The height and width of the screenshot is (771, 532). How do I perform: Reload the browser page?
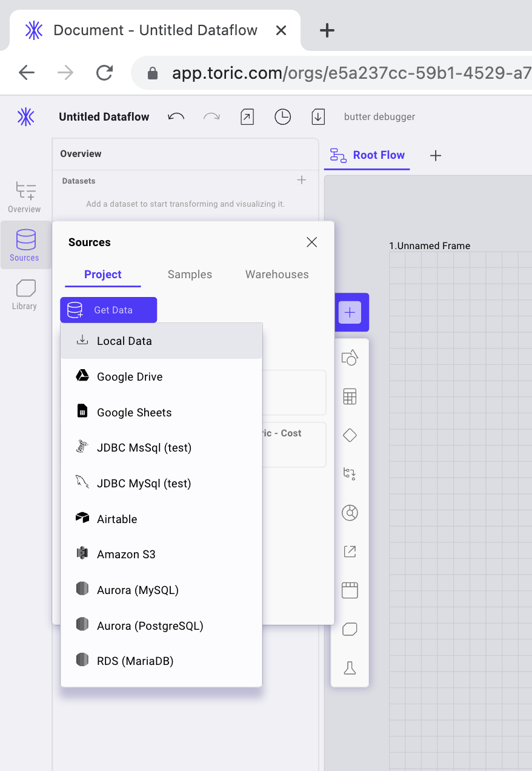tap(105, 73)
